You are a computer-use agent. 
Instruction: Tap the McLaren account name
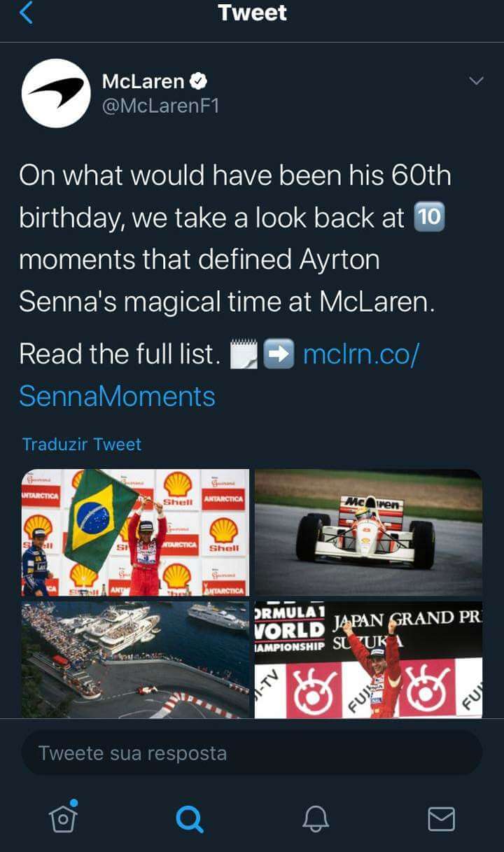143,81
